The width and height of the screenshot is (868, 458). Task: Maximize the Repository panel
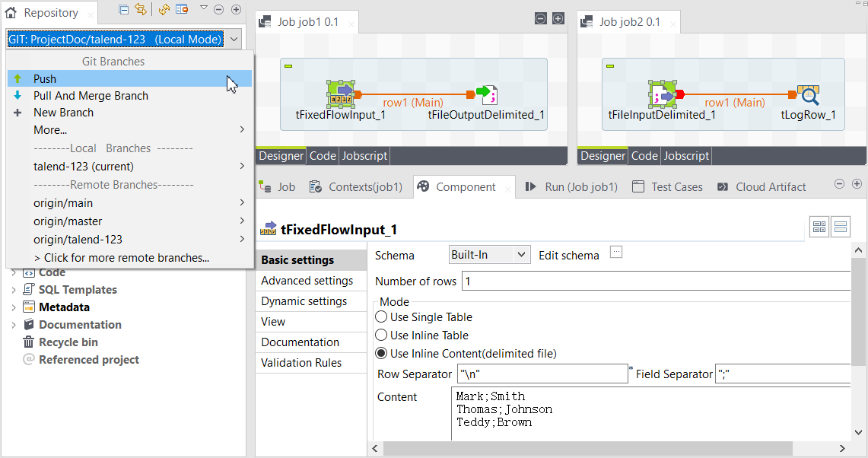point(236,9)
